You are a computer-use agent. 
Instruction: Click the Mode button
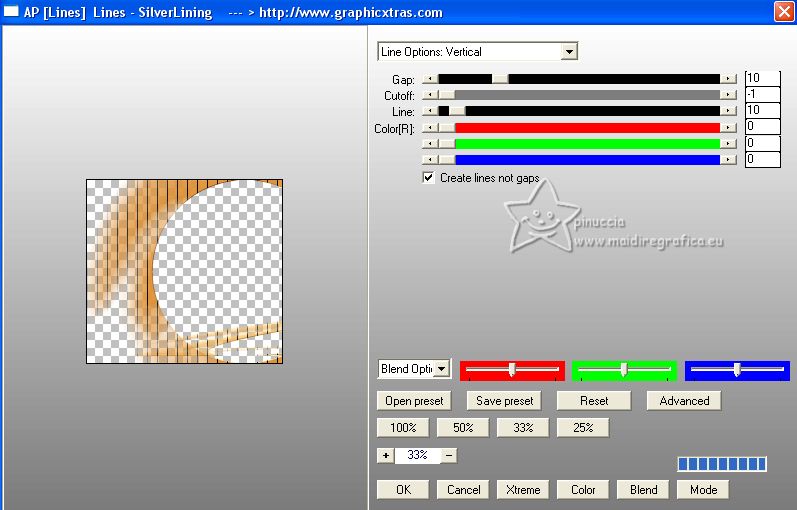pyautogui.click(x=702, y=490)
